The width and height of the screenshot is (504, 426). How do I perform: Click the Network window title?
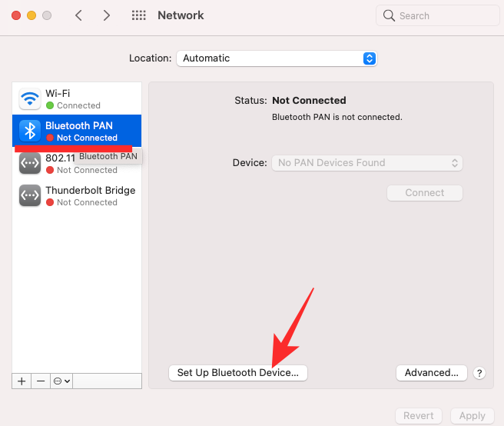coord(181,15)
